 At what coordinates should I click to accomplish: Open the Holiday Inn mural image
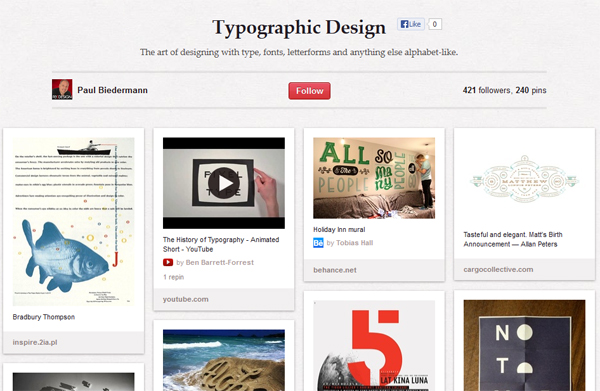point(374,178)
